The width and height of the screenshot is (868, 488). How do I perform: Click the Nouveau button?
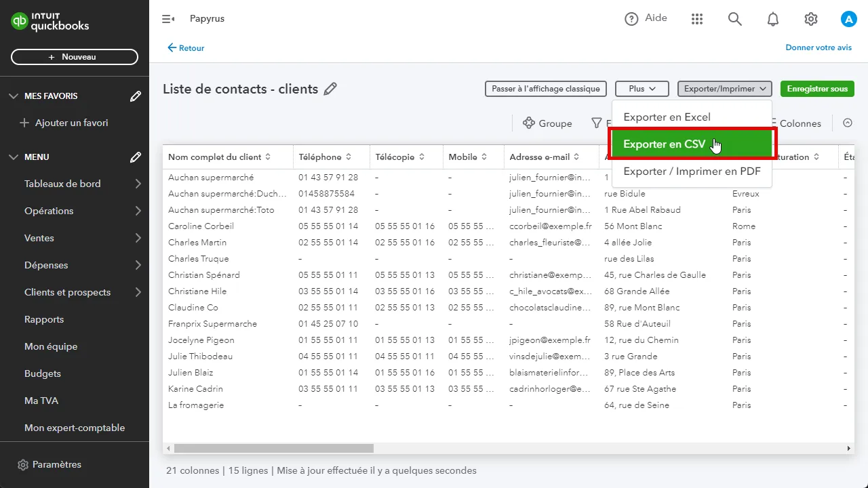(x=75, y=57)
